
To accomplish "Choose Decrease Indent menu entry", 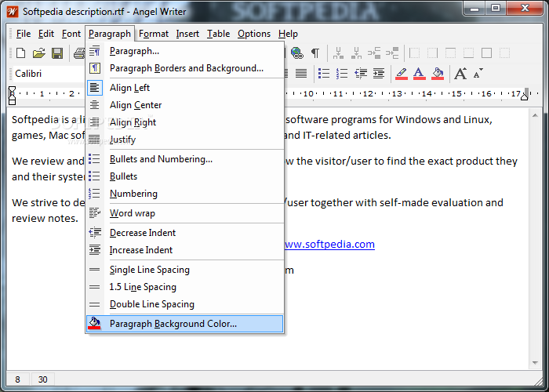I will [x=185, y=233].
